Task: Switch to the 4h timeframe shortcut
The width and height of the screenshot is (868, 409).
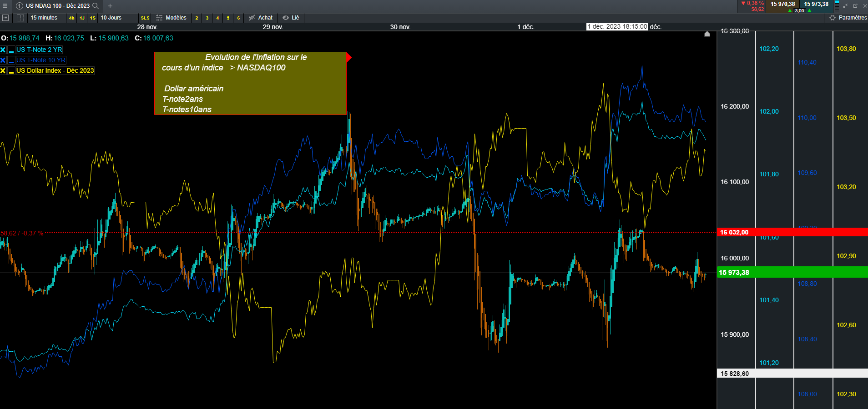Action: [x=72, y=18]
